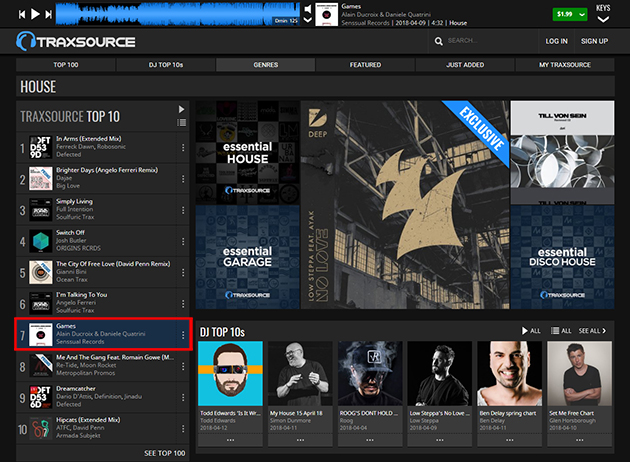Viewport: 630px width, 462px height.
Task: Seek within the blue waveform
Action: click(x=178, y=14)
